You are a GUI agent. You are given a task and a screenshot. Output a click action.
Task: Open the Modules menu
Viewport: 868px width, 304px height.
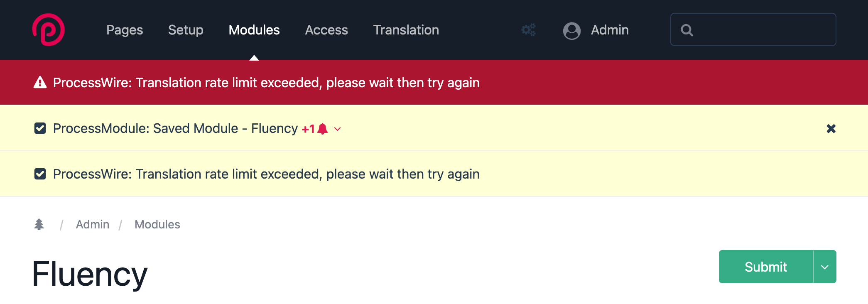[254, 30]
